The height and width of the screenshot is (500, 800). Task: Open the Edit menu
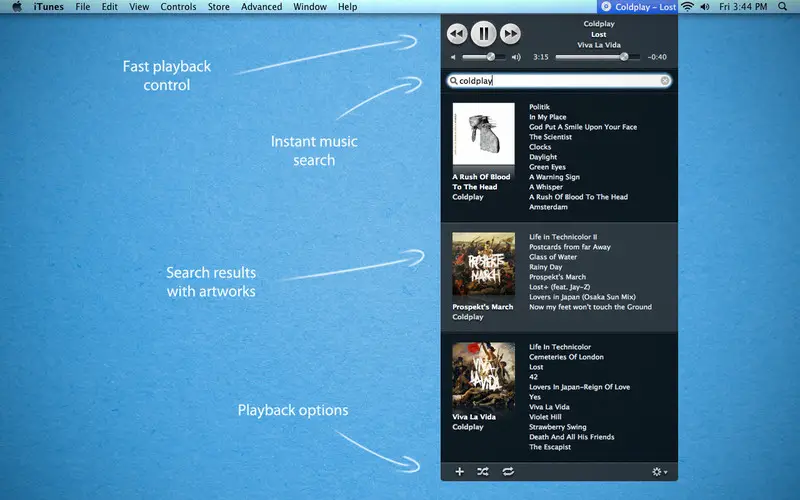[109, 7]
